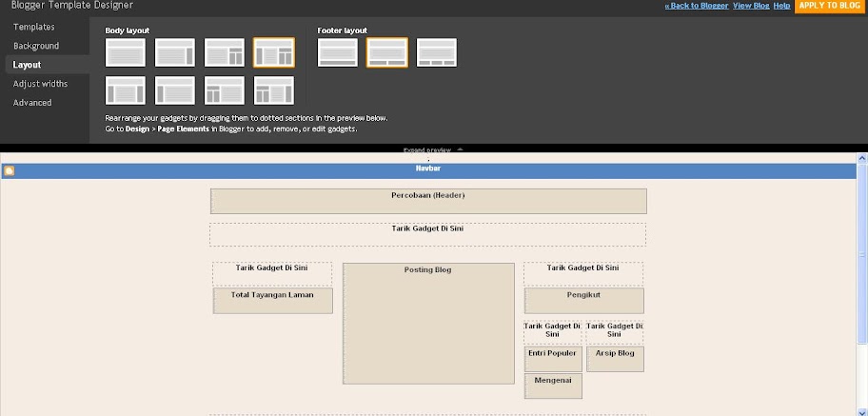Click the preview scrollbar up arrow
Image resolution: width=868 pixels, height=416 pixels.
(862, 158)
